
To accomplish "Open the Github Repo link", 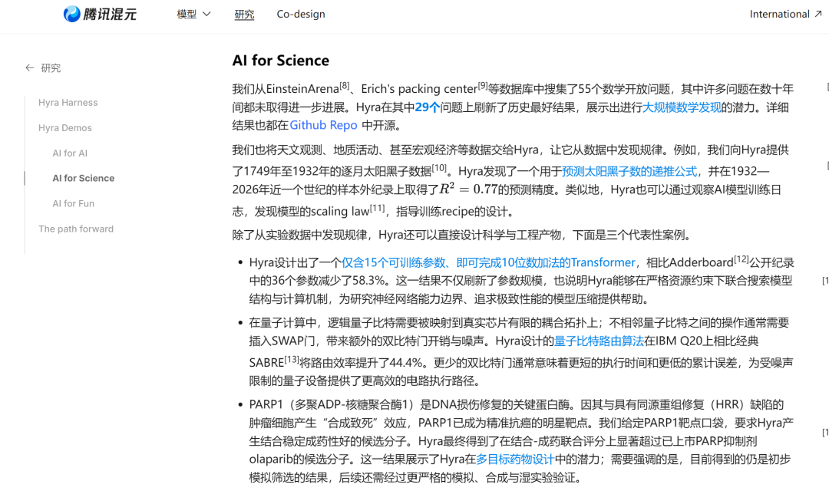I will point(324,125).
